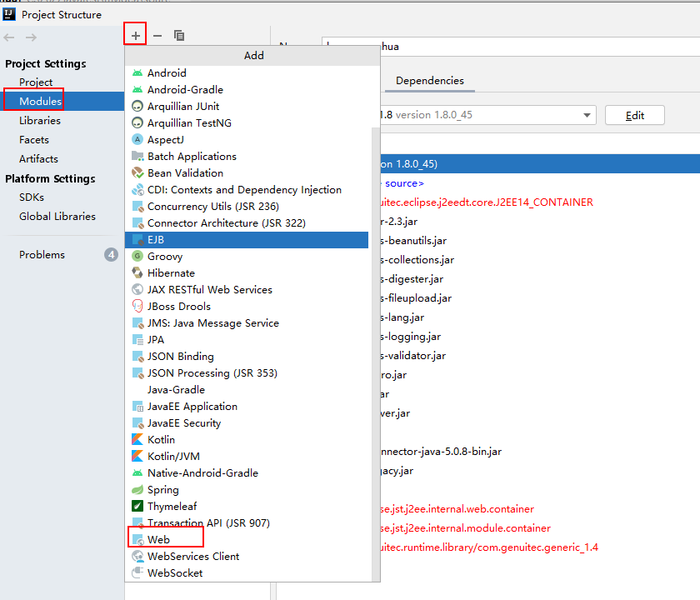Click the JPA facet icon
This screenshot has height=600, width=700.
click(137, 340)
